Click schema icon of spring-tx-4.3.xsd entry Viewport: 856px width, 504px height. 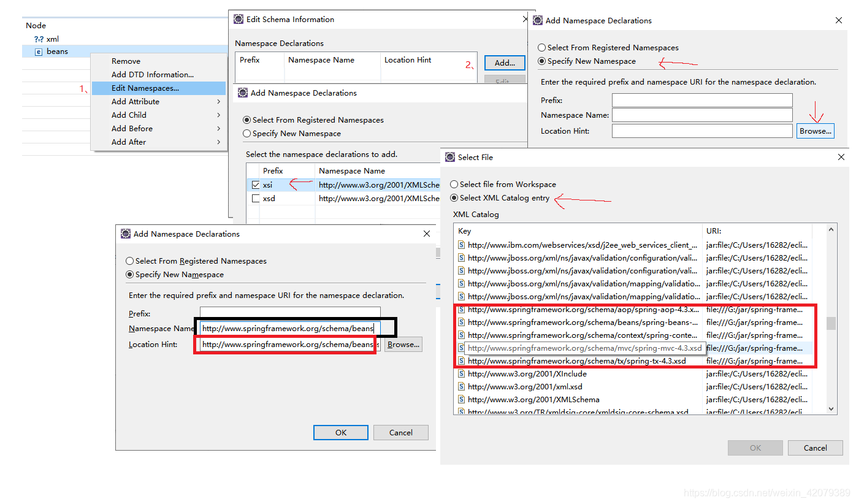462,361
